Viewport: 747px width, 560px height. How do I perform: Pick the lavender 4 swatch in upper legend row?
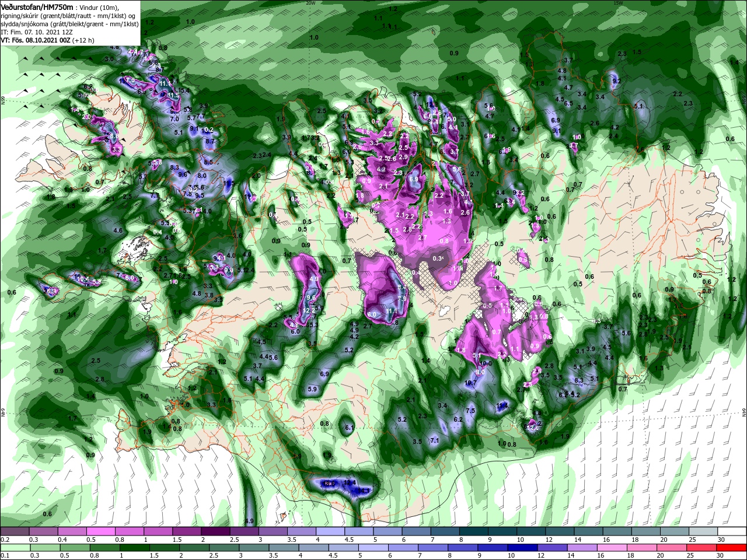click(x=330, y=531)
